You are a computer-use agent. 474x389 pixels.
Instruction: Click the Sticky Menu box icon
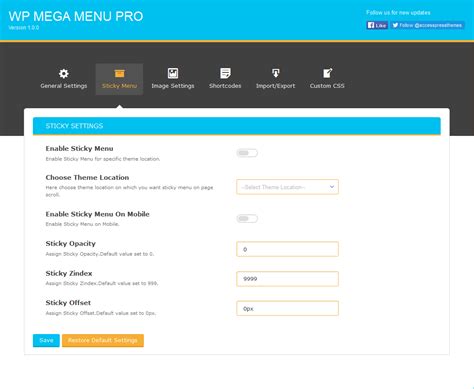[x=119, y=73]
